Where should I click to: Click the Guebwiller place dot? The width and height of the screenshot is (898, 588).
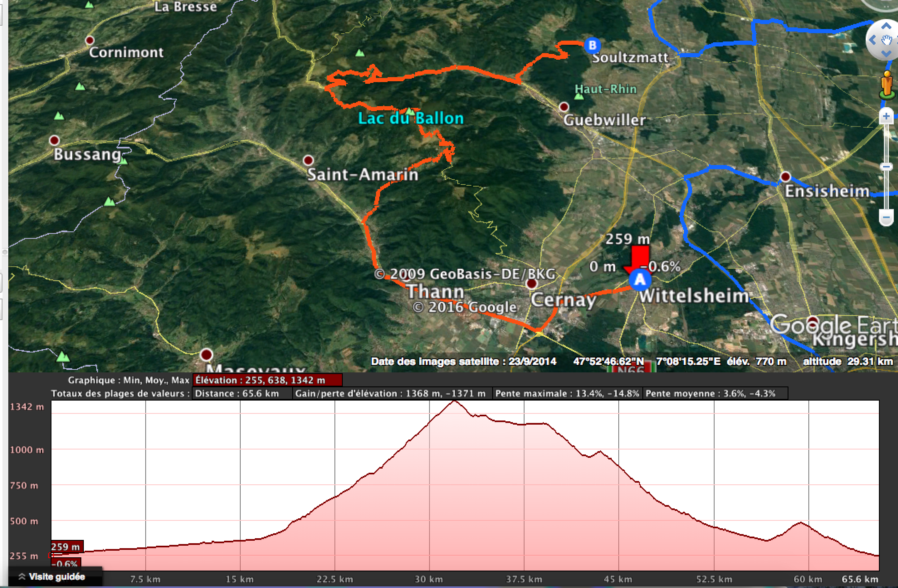pyautogui.click(x=564, y=107)
